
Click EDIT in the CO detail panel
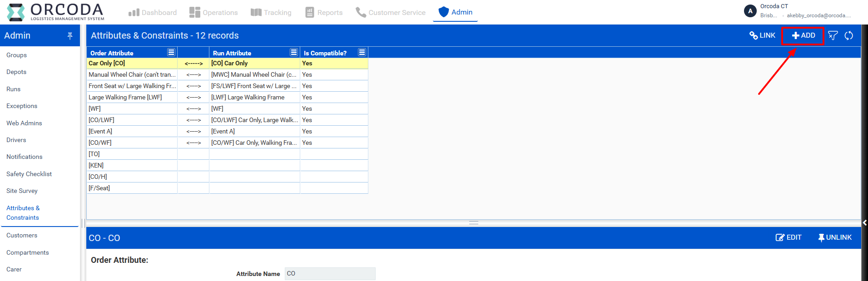789,237
